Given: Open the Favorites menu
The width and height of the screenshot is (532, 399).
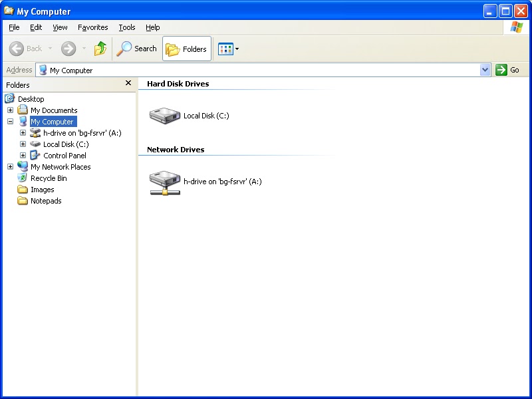Looking at the screenshot, I should click(92, 27).
